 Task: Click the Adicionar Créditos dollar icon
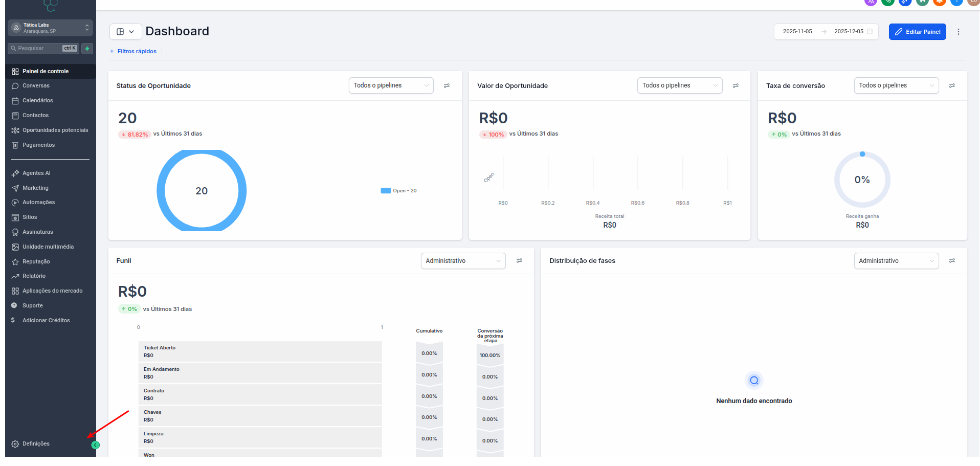pos(13,320)
